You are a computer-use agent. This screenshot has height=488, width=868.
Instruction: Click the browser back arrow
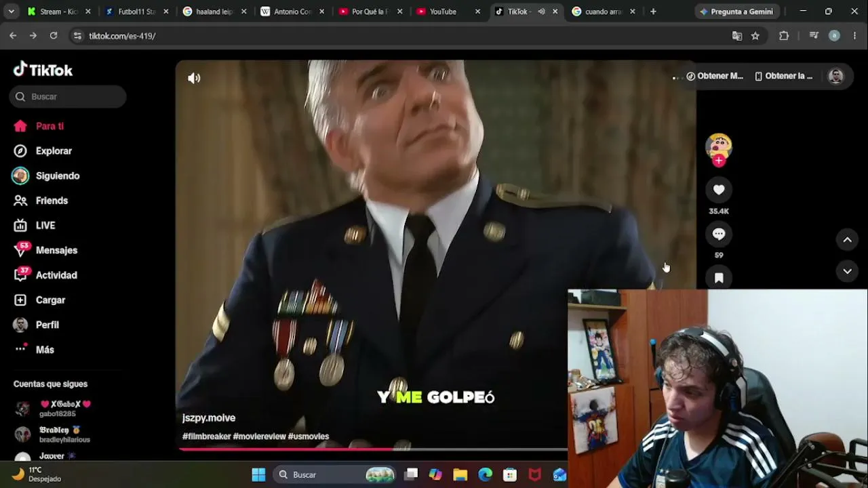coord(13,36)
